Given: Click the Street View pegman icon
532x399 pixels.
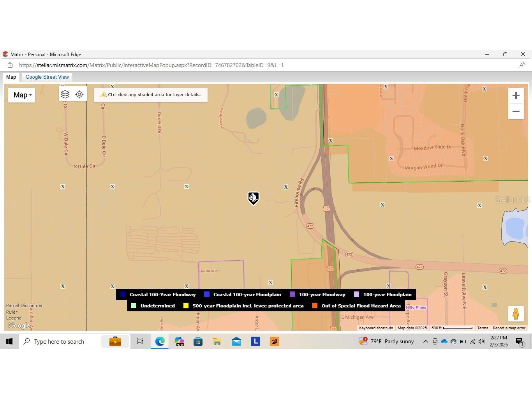Looking at the screenshot, I should 516,314.
